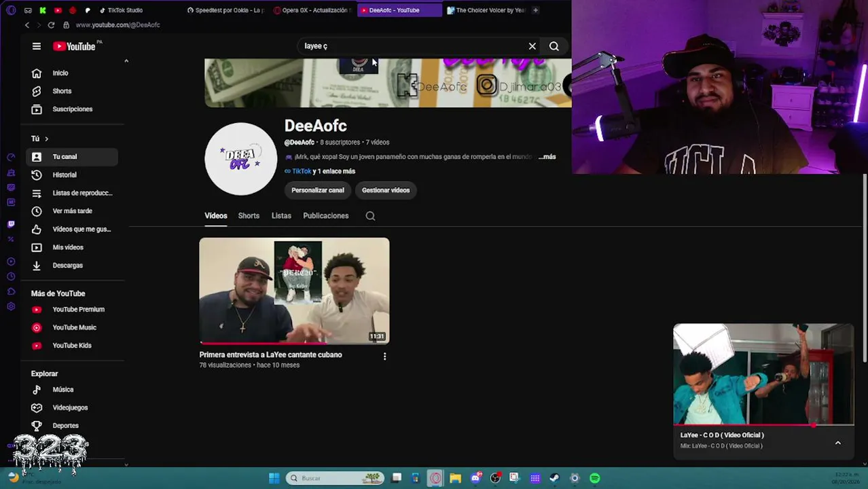
Task: Open Ver más tarde list
Action: [72, 211]
